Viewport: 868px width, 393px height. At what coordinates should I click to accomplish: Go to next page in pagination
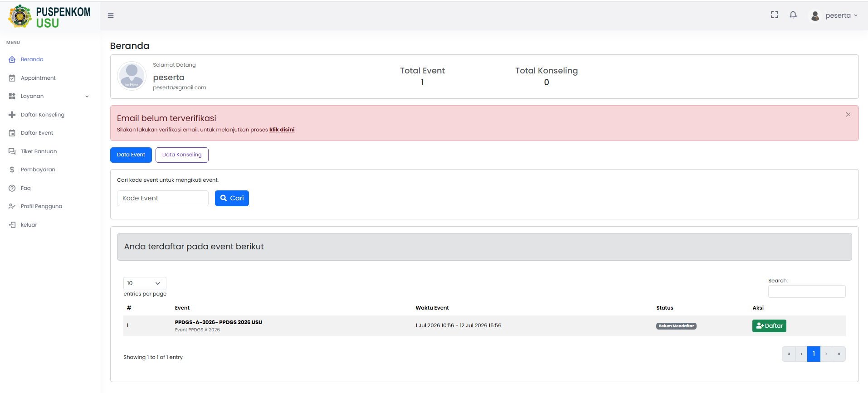[826, 354]
